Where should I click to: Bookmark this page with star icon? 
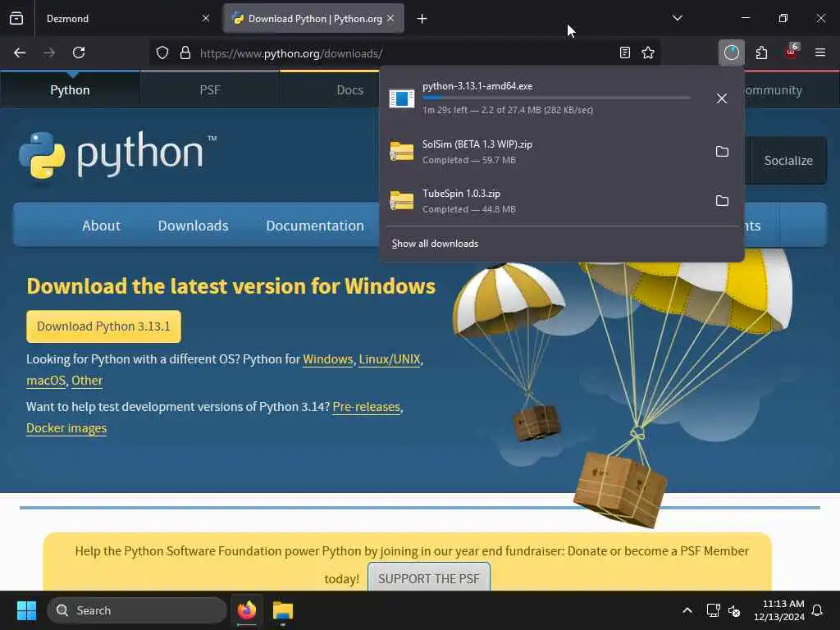click(648, 52)
